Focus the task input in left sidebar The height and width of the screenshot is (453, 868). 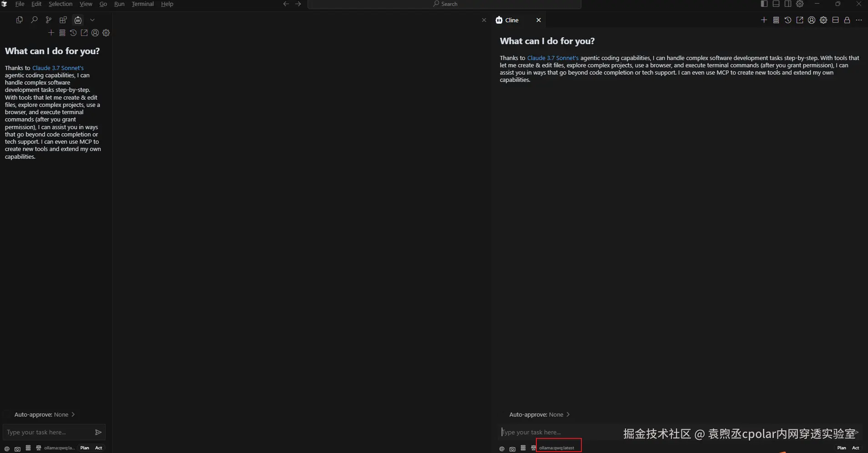click(x=48, y=432)
